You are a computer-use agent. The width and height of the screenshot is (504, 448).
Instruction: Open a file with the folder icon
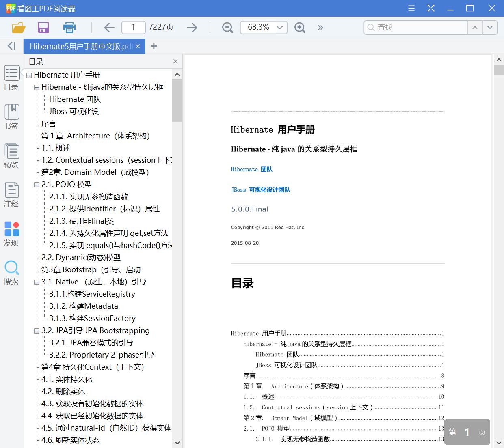tap(19, 28)
